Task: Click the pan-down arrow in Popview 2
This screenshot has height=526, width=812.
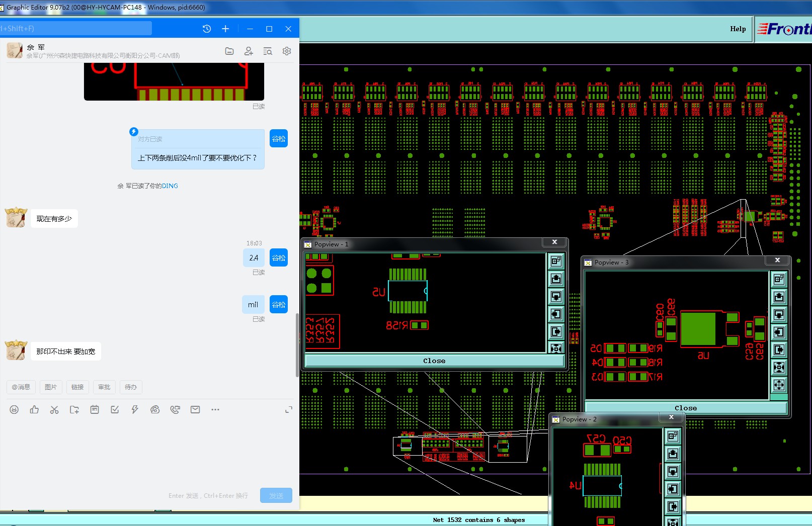Action: (x=673, y=472)
